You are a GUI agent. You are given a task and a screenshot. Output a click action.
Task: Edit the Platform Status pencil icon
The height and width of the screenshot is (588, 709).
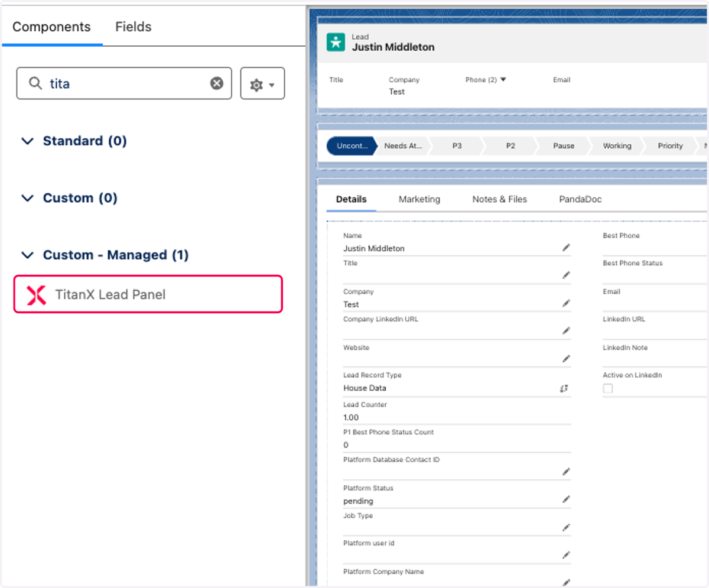pyautogui.click(x=566, y=500)
